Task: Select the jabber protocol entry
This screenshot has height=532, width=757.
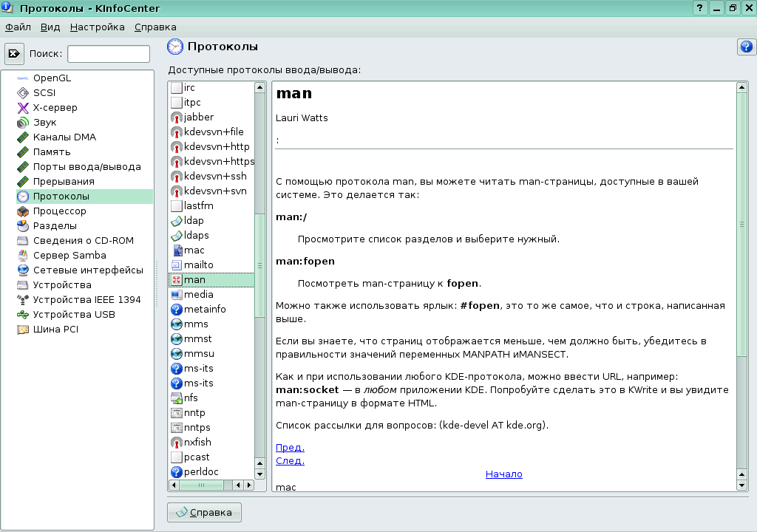Action: (x=197, y=117)
